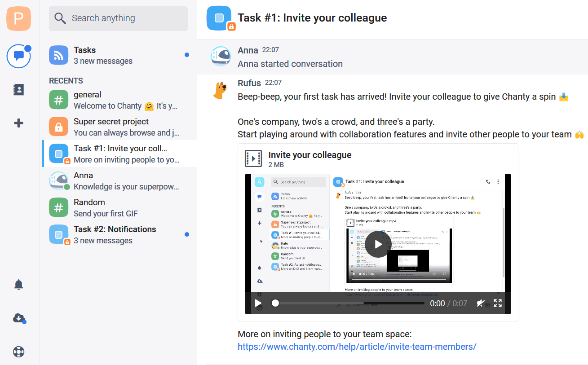
Task: Click the large center play button
Action: (x=378, y=244)
